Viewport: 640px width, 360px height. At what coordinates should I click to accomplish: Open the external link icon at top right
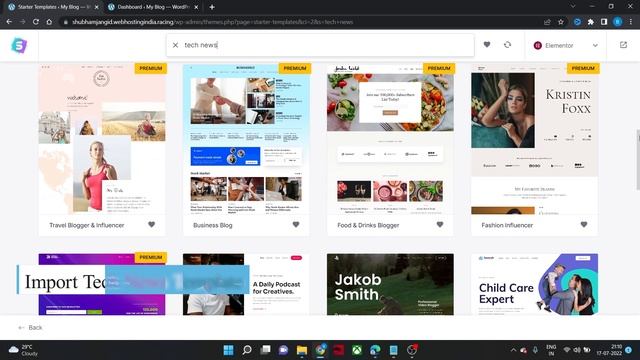(x=623, y=45)
